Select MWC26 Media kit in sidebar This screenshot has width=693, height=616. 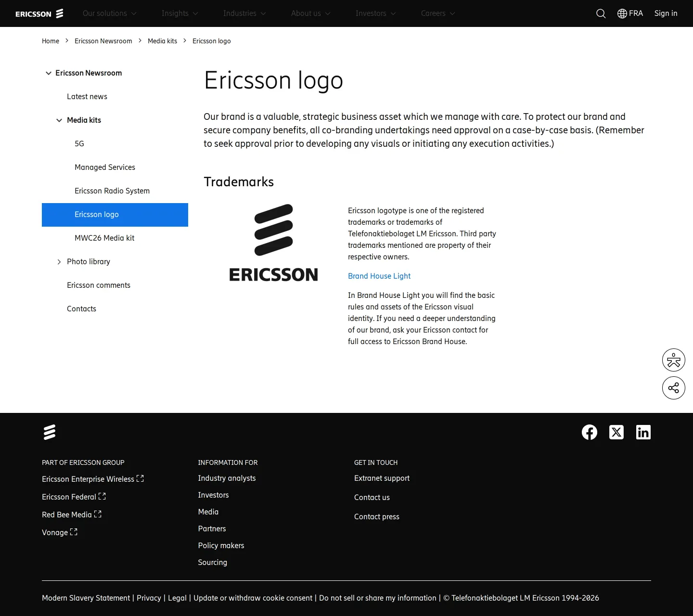click(104, 238)
